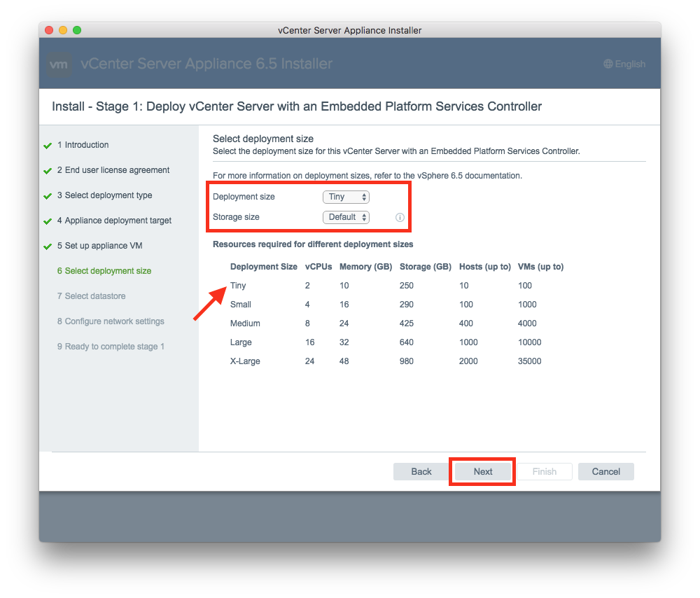This screenshot has height=598, width=700.
Task: Click the Deployment Size column header
Action: pyautogui.click(x=263, y=267)
